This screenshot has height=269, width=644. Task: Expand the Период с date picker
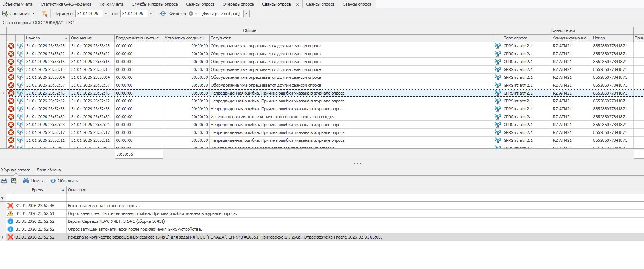[x=106, y=14]
